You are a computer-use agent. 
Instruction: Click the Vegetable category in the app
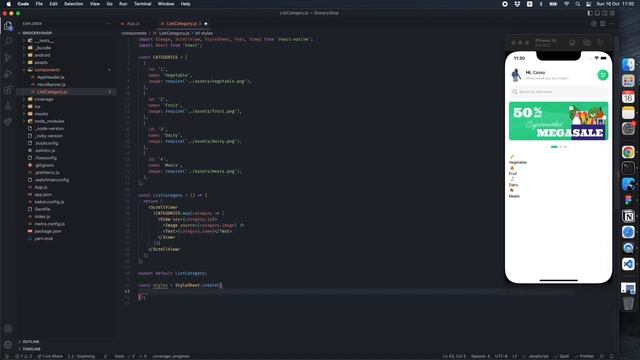click(518, 160)
